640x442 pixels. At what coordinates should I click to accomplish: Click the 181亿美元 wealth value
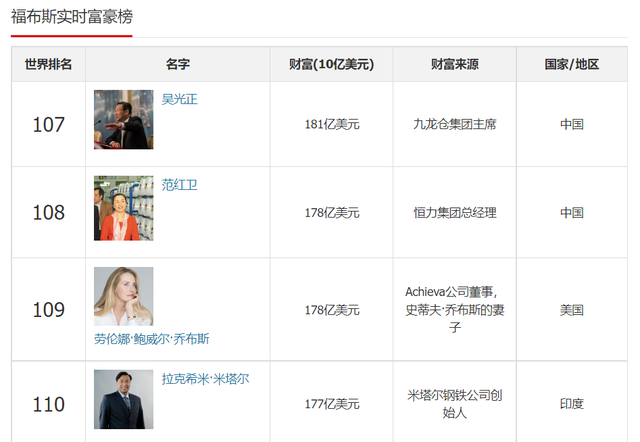tap(332, 124)
